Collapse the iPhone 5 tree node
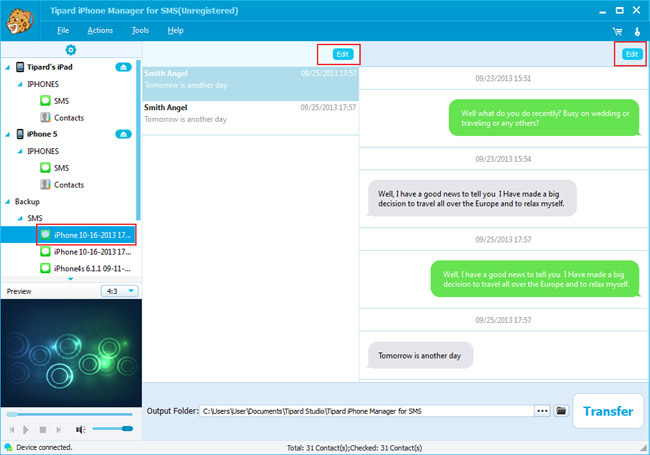The image size is (650, 455). click(7, 134)
